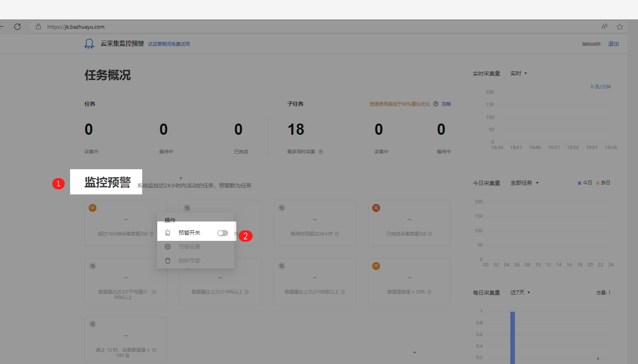Toggle the 预警开关 switch
The image size is (638, 364).
(x=223, y=233)
